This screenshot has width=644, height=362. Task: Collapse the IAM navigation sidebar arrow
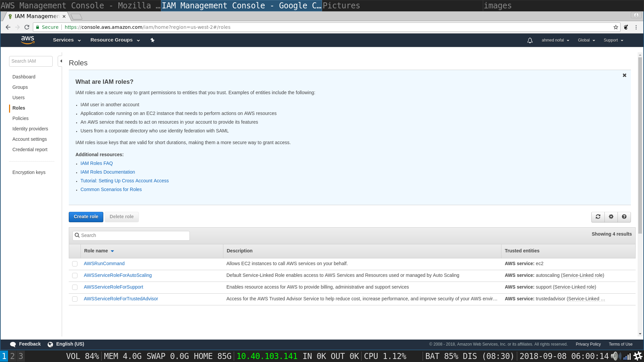[61, 61]
